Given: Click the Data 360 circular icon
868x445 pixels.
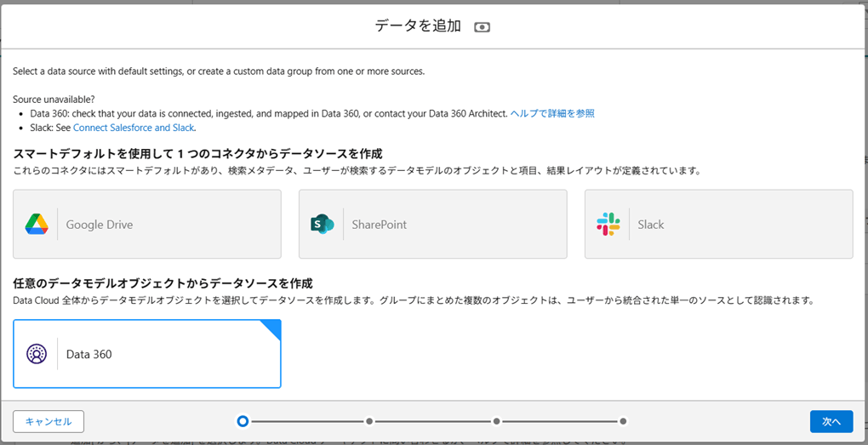Looking at the screenshot, I should (37, 354).
